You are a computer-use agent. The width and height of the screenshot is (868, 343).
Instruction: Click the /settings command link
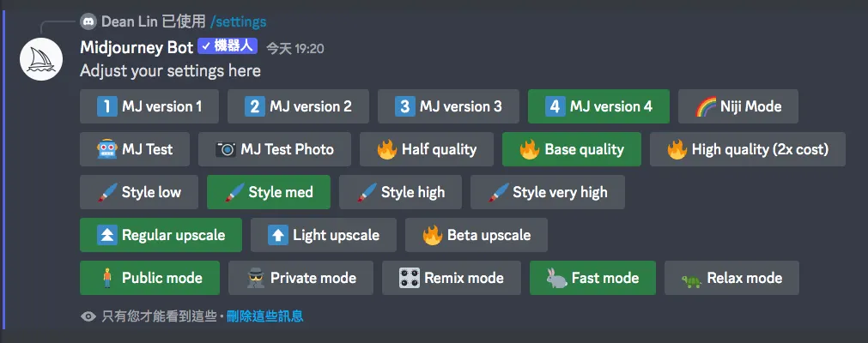click(238, 21)
